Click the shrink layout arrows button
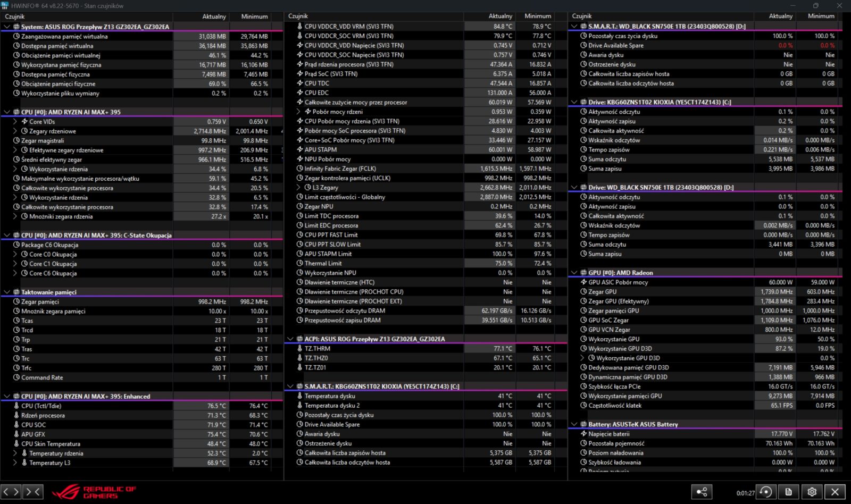The height and width of the screenshot is (504, 851). [x=33, y=492]
